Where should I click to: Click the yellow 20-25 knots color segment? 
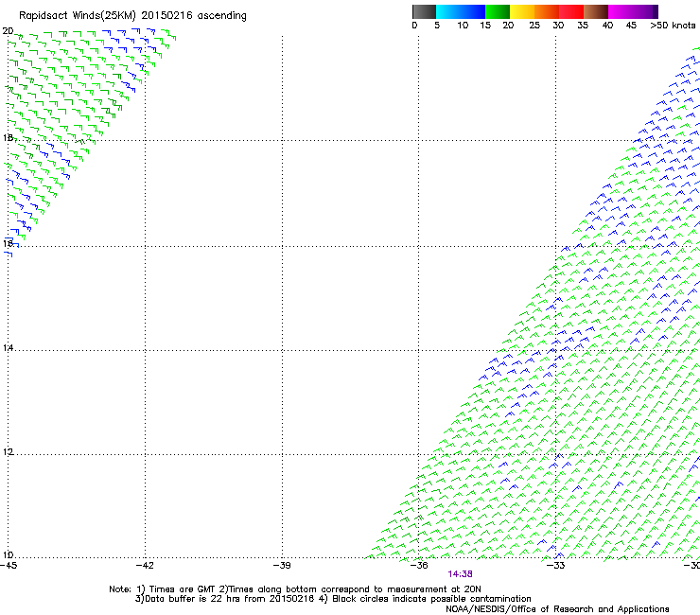click(x=522, y=11)
